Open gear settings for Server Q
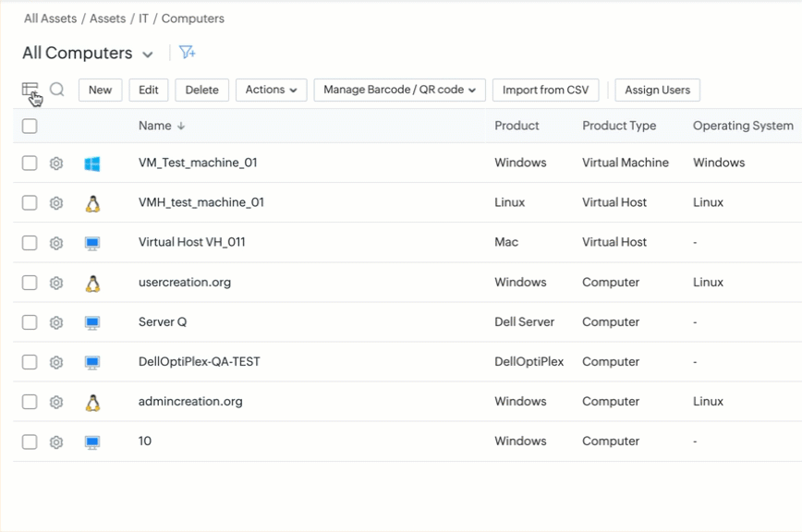This screenshot has height=532, width=802. pos(56,322)
